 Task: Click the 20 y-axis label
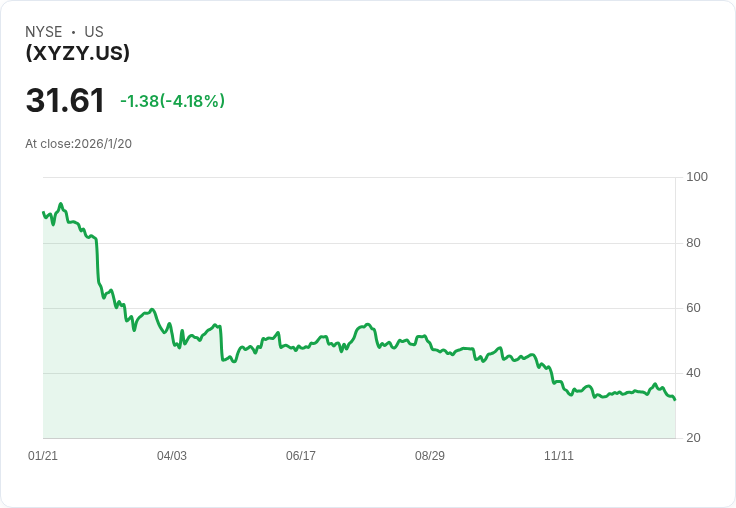(693, 438)
